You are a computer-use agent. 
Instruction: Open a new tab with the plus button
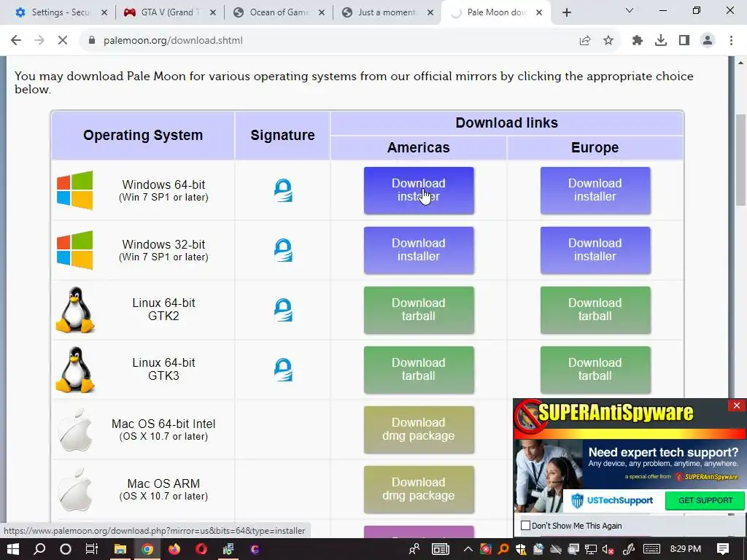(x=566, y=12)
